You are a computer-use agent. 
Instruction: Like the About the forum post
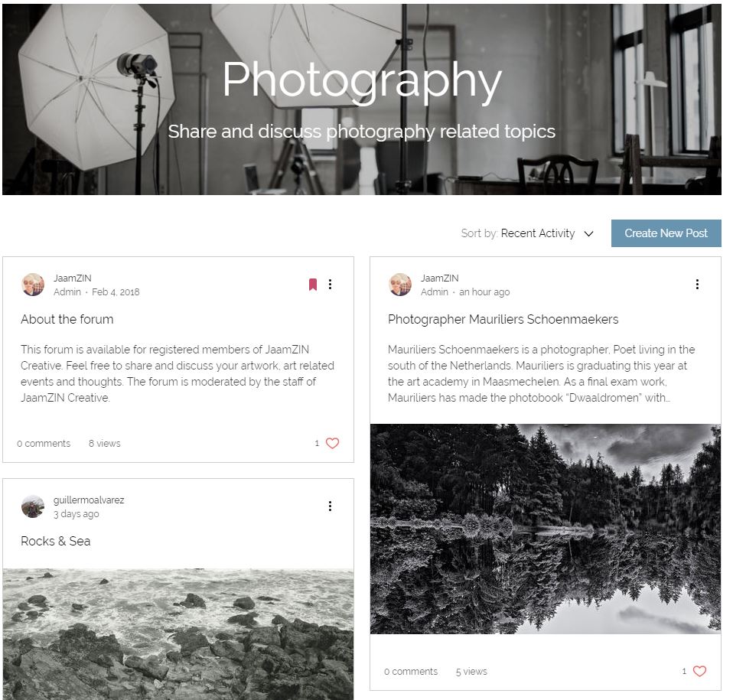coord(332,443)
